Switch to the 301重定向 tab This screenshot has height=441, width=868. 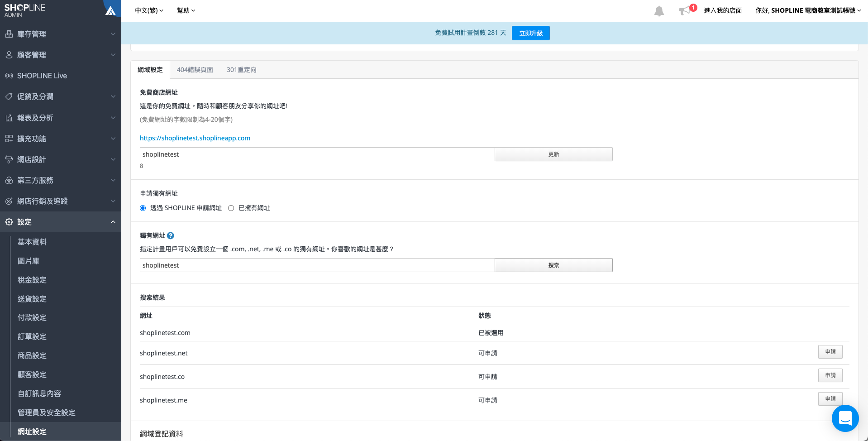click(x=242, y=70)
